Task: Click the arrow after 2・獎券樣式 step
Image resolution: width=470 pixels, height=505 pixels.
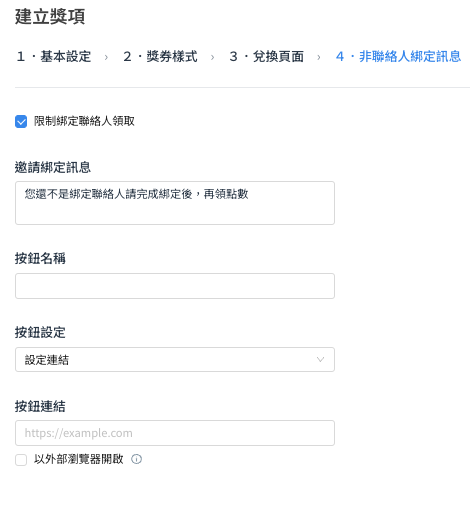Action: (213, 57)
